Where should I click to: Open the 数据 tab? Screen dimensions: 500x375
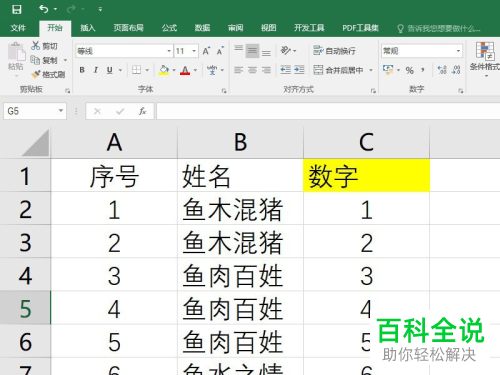pyautogui.click(x=202, y=28)
